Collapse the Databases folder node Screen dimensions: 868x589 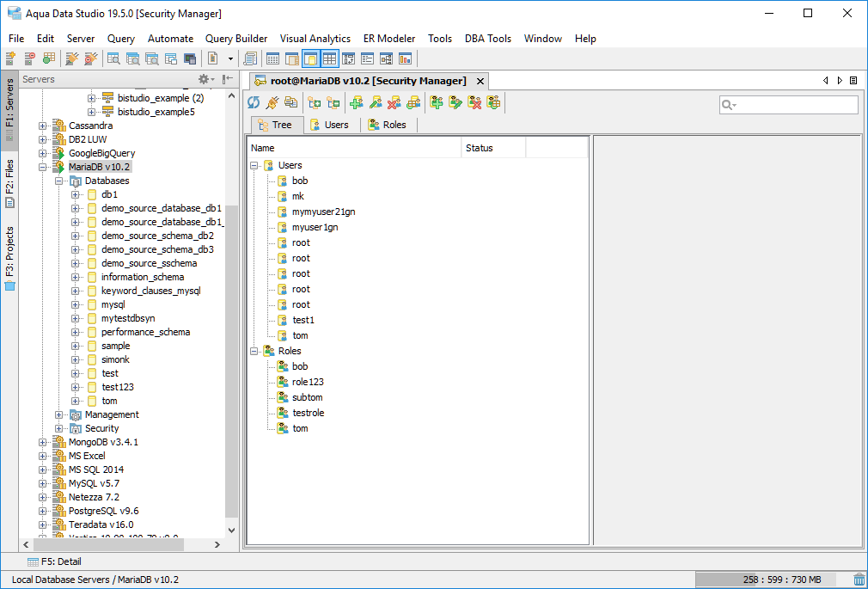(58, 181)
